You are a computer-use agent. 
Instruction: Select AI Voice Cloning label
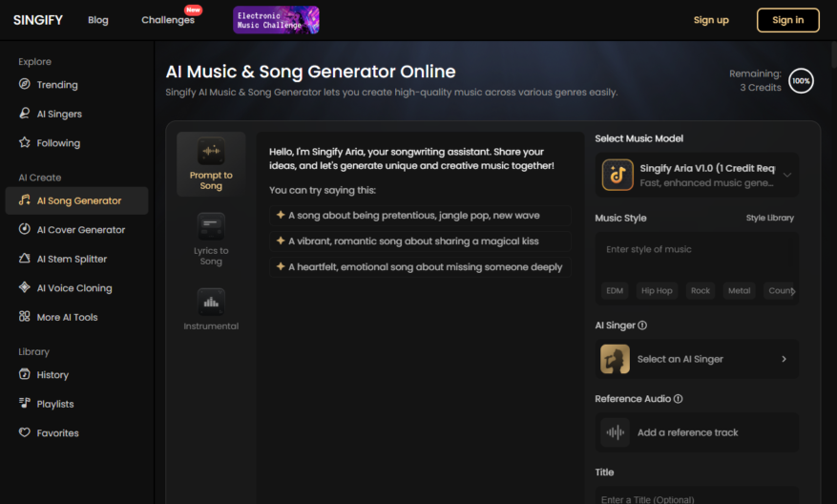point(74,287)
